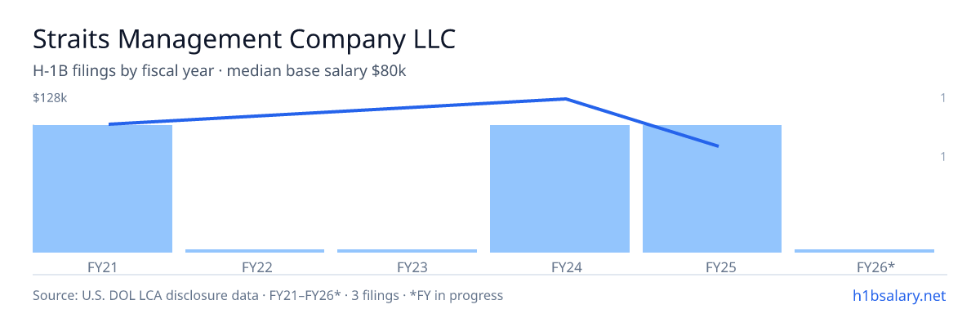Select the FY21 axis label
The image size is (980, 327).
click(x=103, y=267)
